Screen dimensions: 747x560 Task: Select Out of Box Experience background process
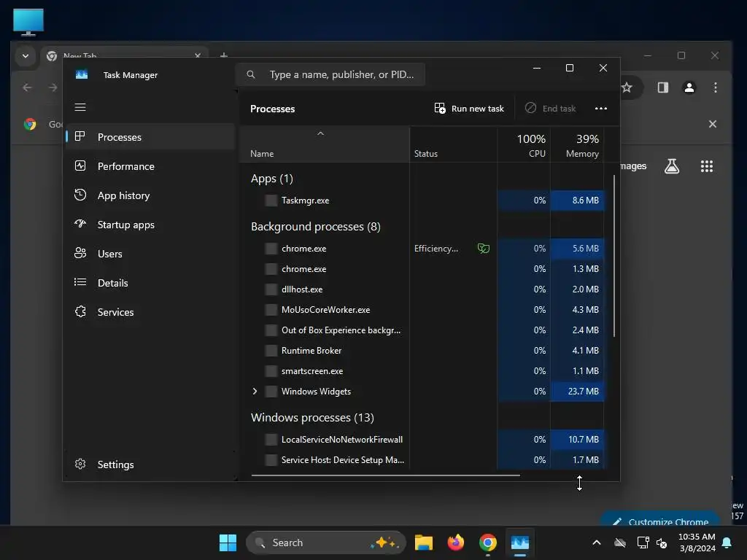coord(422,330)
